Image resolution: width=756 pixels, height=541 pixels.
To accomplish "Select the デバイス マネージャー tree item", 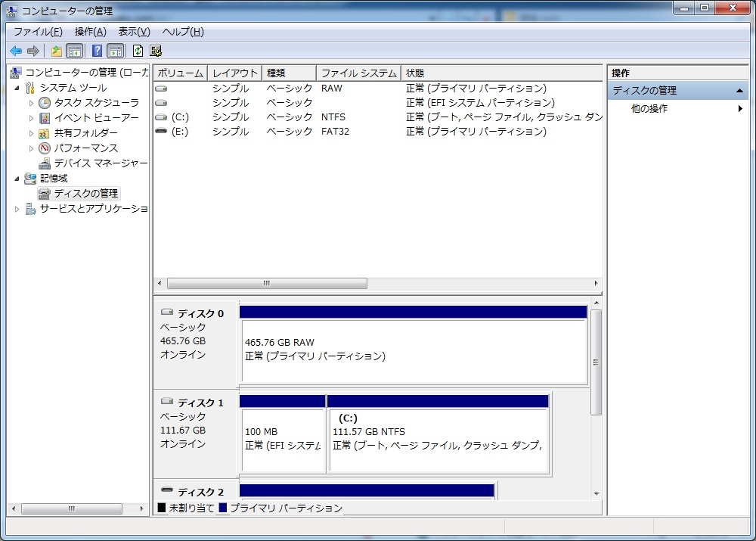I will coord(101,163).
